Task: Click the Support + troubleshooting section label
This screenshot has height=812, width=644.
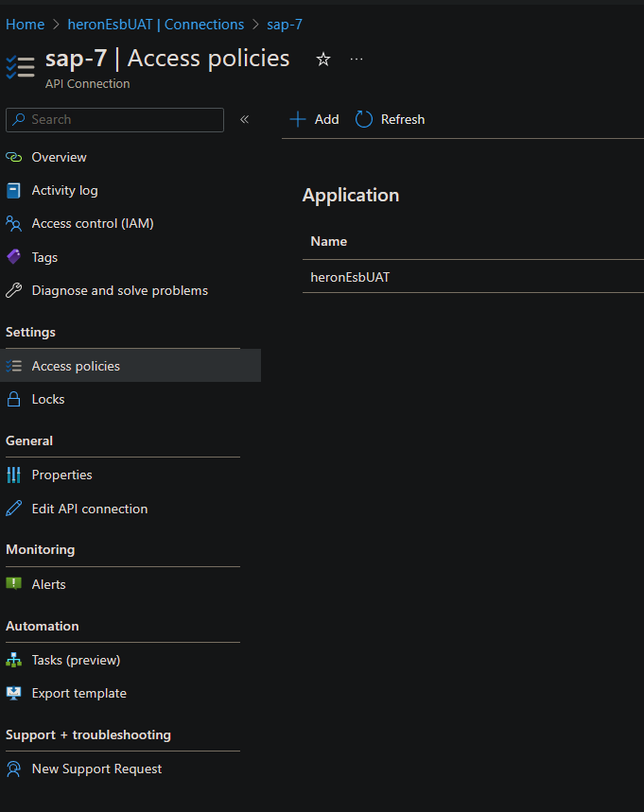Action: (x=88, y=734)
